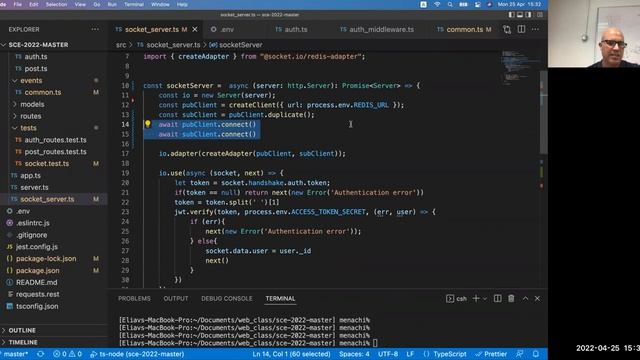Open the source control changes icon in editor toolbar

pos(507,29)
